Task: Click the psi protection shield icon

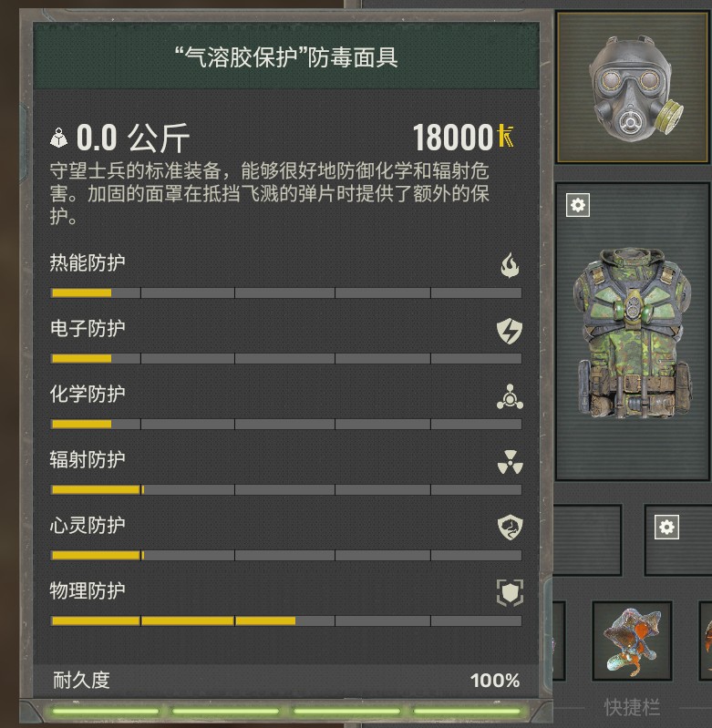Action: (510, 528)
